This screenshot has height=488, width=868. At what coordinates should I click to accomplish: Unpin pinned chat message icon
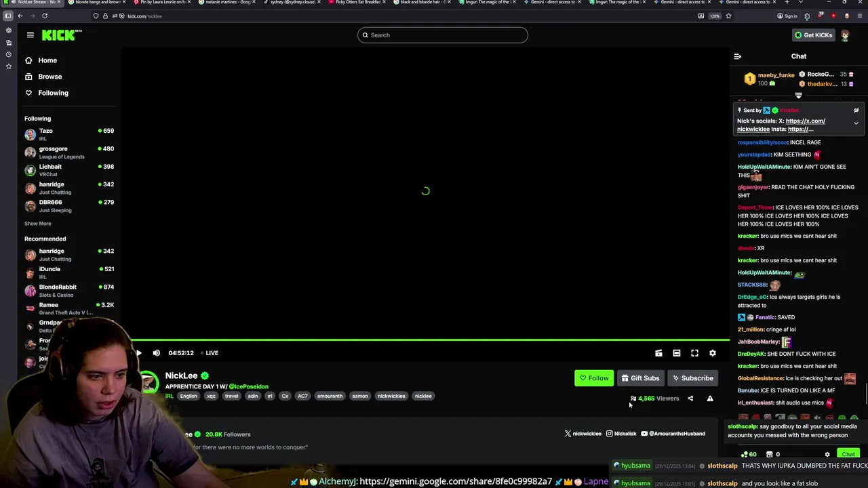[x=856, y=110]
